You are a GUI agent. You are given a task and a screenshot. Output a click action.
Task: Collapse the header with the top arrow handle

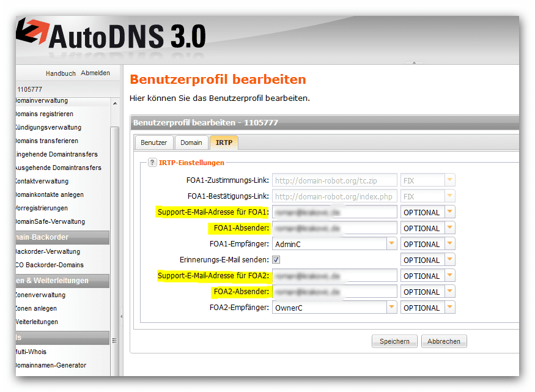(x=414, y=63)
